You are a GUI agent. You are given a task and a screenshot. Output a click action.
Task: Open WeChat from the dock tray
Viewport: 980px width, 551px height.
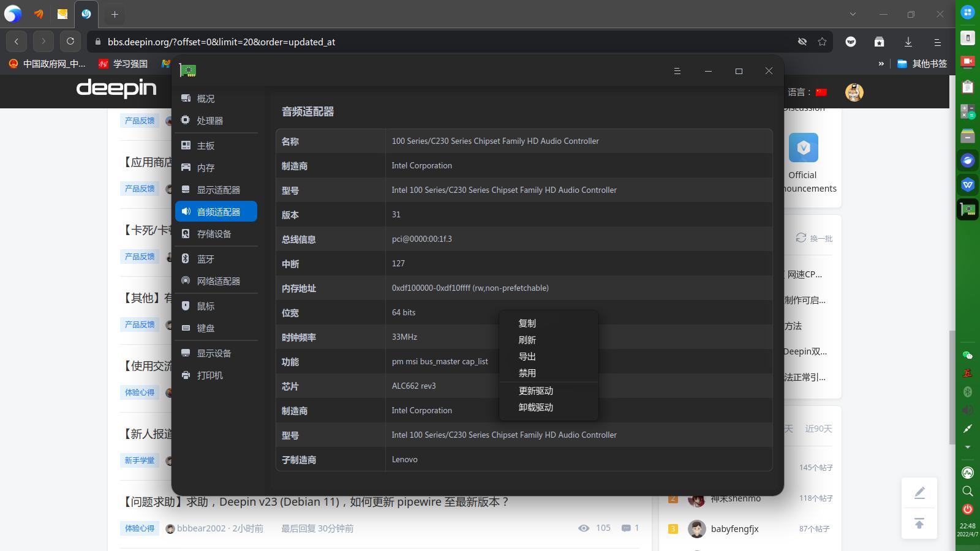(x=968, y=355)
